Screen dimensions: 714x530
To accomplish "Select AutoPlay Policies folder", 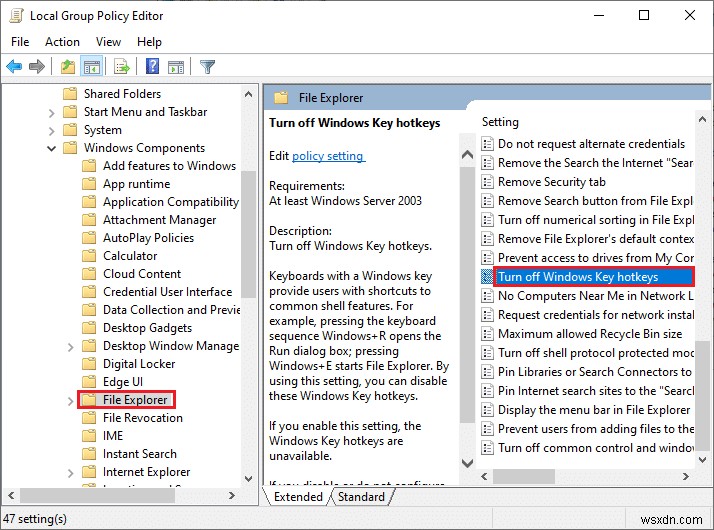I will tap(148, 238).
